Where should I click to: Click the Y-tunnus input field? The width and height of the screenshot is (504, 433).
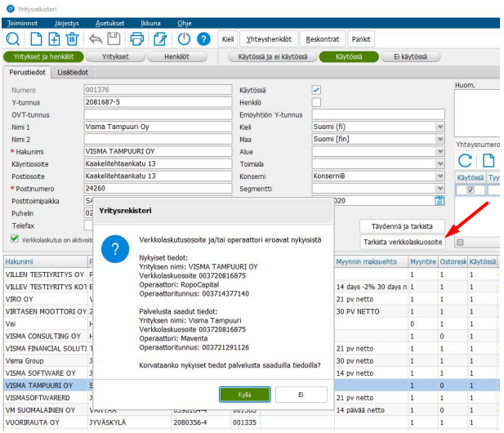click(x=158, y=102)
